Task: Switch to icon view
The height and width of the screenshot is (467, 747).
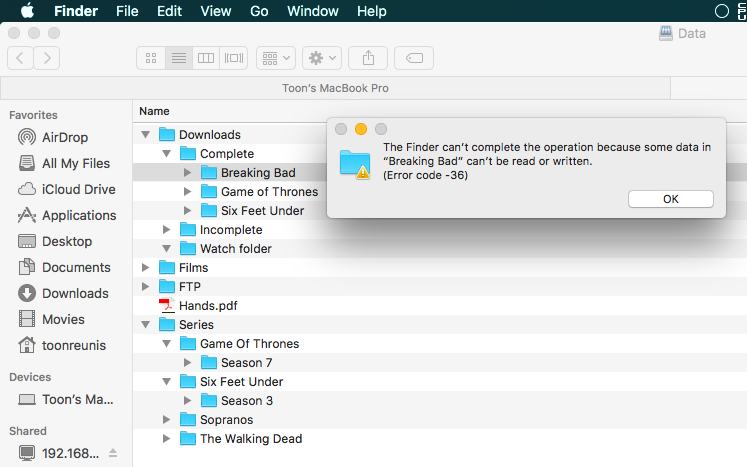Action: (x=151, y=58)
